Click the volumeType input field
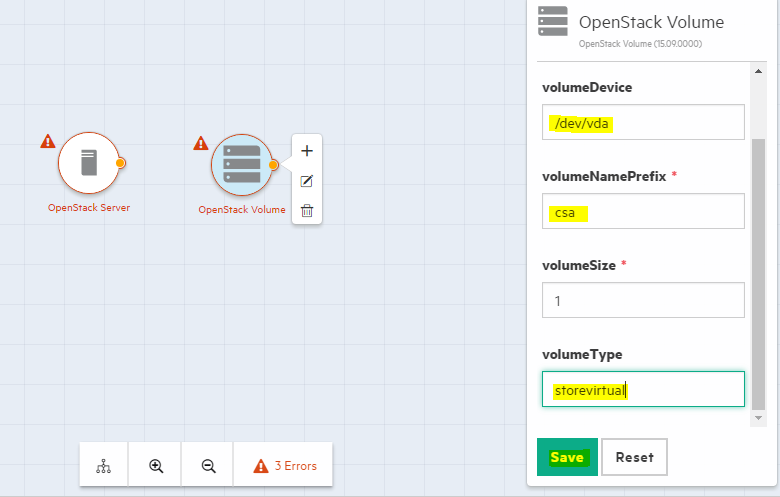The height and width of the screenshot is (497, 780). [643, 389]
